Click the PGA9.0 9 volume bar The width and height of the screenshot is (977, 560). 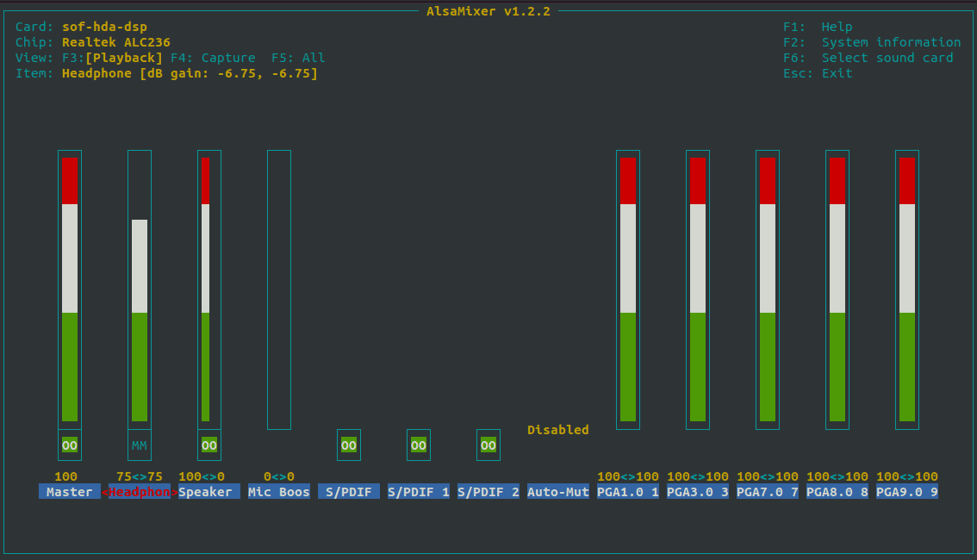click(907, 289)
